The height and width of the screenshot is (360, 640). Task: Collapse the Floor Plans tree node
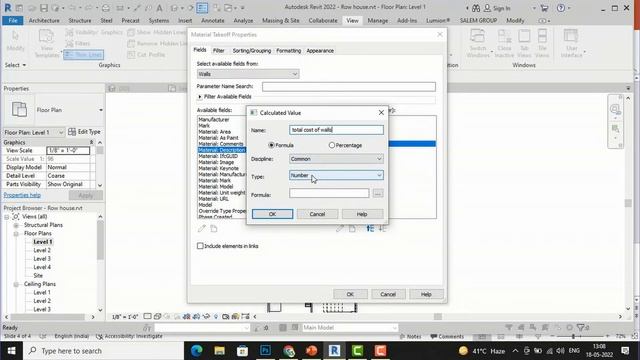(x=16, y=233)
